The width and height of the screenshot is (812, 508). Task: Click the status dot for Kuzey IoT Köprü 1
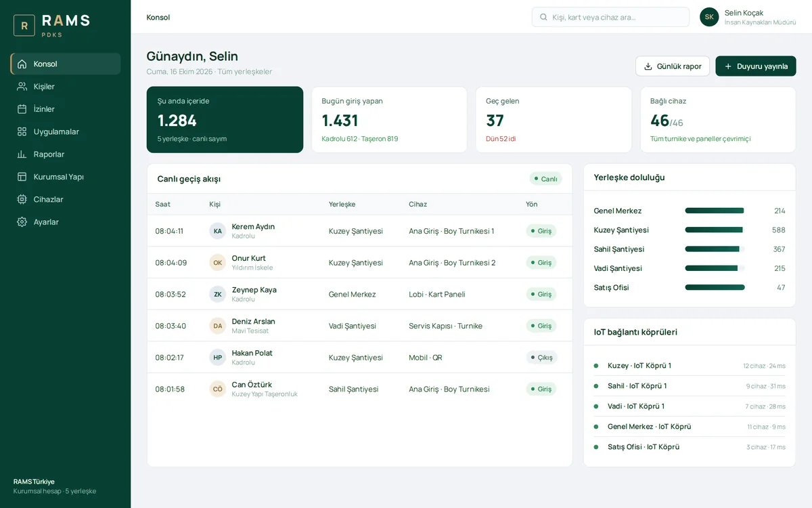[x=596, y=366]
